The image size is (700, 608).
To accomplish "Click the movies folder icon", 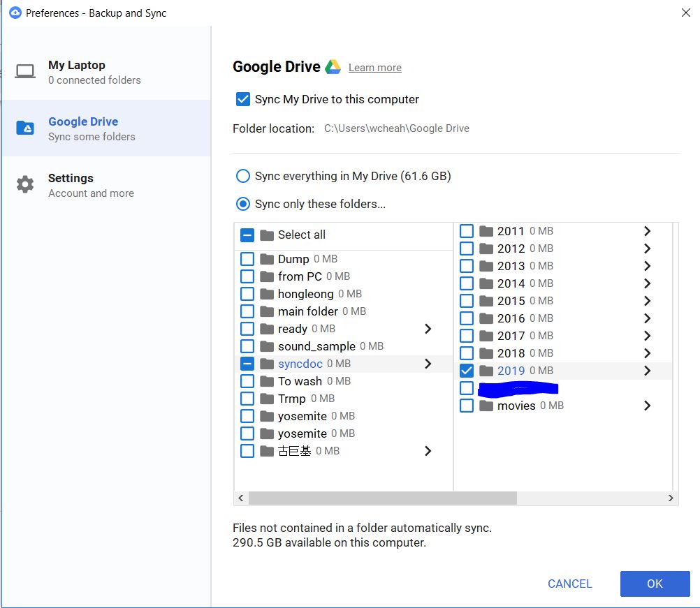I will (486, 406).
